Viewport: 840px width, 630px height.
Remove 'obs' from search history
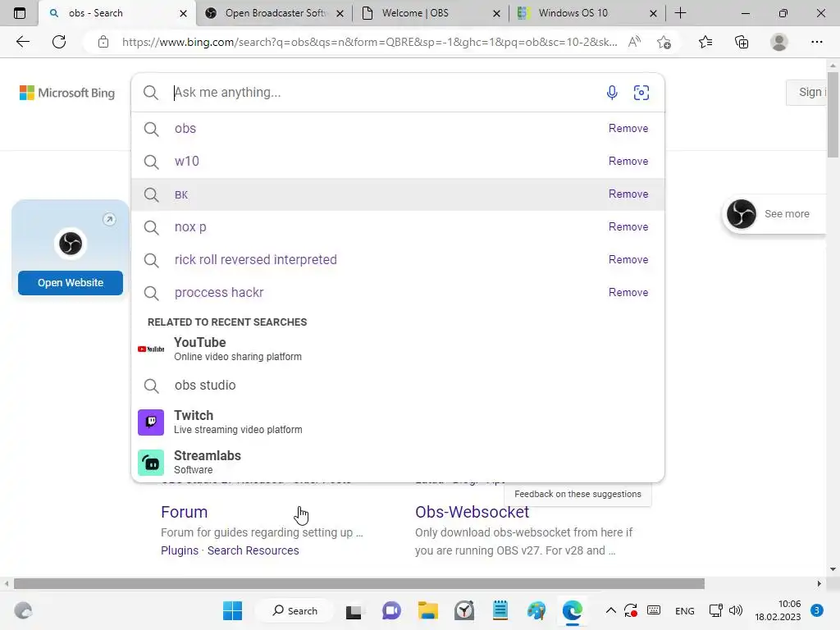[x=628, y=129]
